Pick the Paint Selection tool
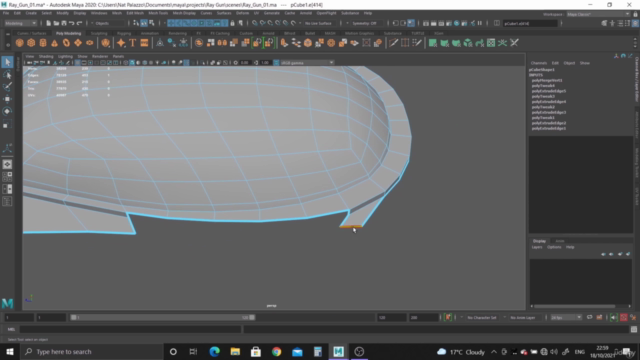 pos(7,87)
